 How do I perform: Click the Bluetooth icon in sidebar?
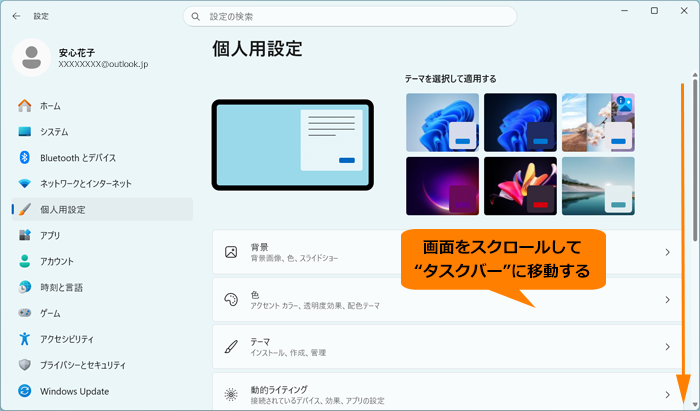[25, 158]
